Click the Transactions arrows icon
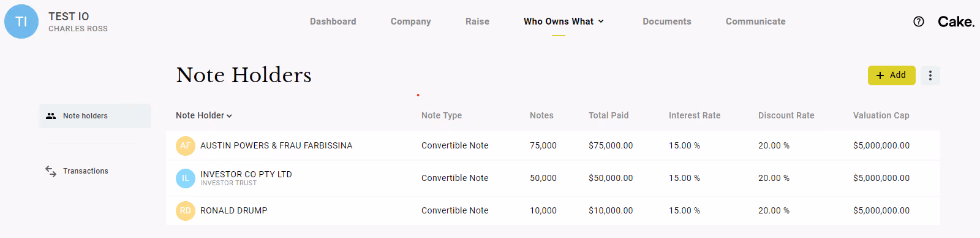Screen dimensions: 980x238 (51, 171)
